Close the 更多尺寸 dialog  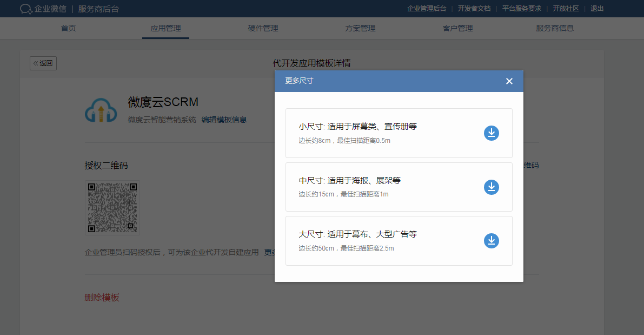[x=509, y=81]
